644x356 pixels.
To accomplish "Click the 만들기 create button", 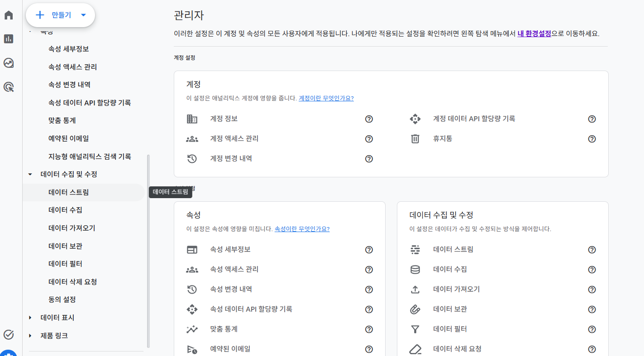I will 60,15.
